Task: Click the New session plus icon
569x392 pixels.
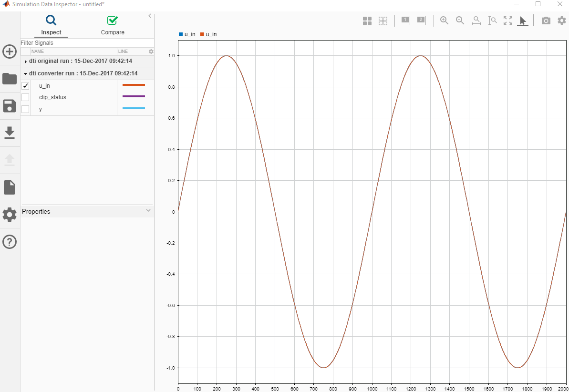Action: coord(10,52)
